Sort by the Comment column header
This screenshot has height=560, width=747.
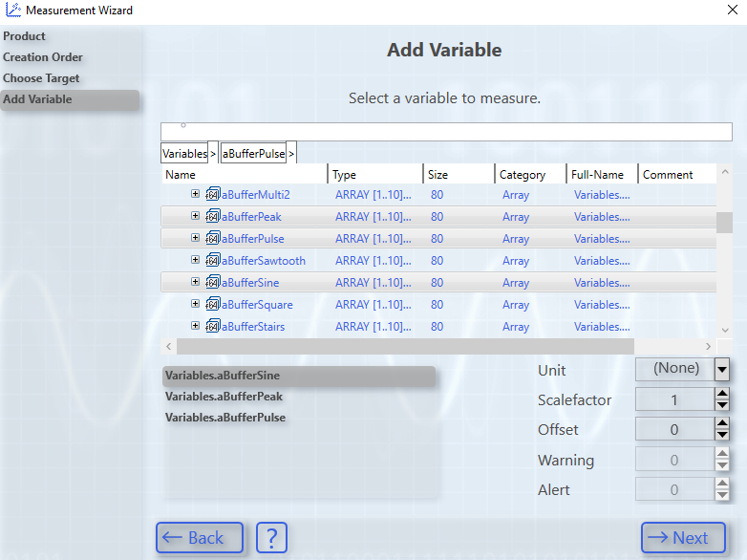pyautogui.click(x=677, y=175)
